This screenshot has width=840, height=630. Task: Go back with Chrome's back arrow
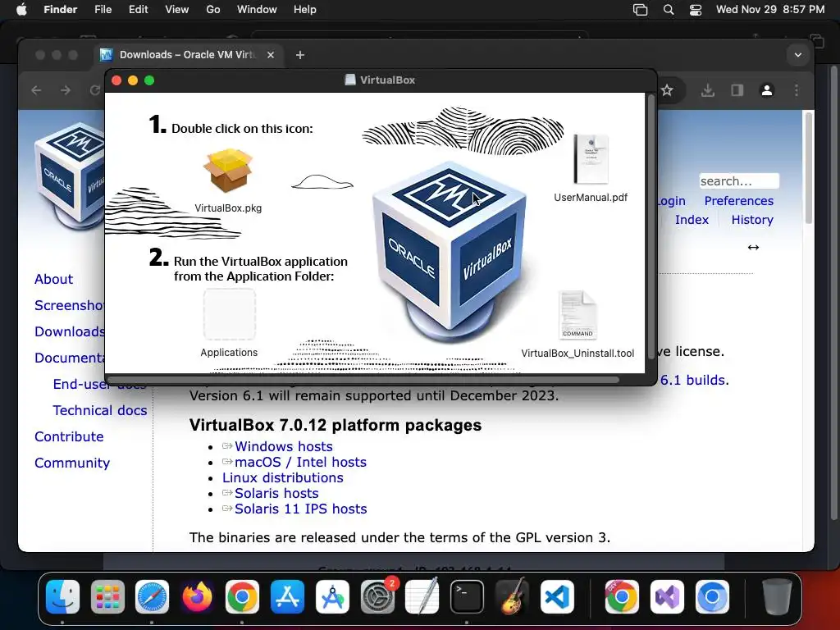tap(36, 90)
